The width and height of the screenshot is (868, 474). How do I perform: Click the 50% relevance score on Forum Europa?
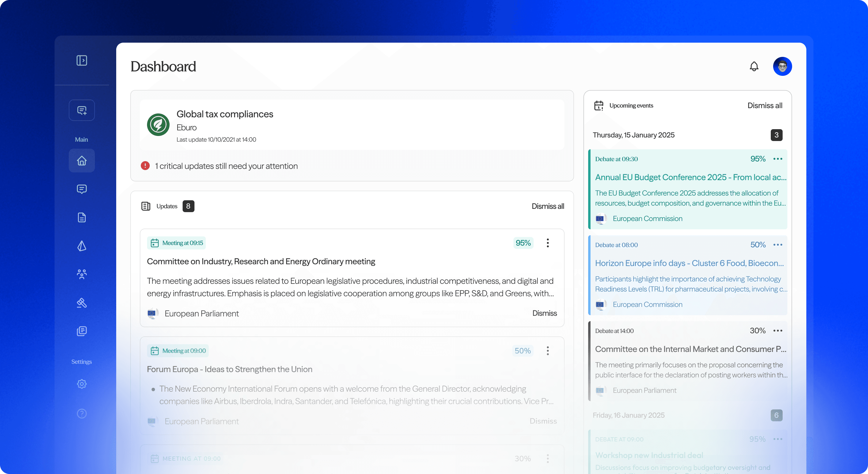tap(523, 350)
